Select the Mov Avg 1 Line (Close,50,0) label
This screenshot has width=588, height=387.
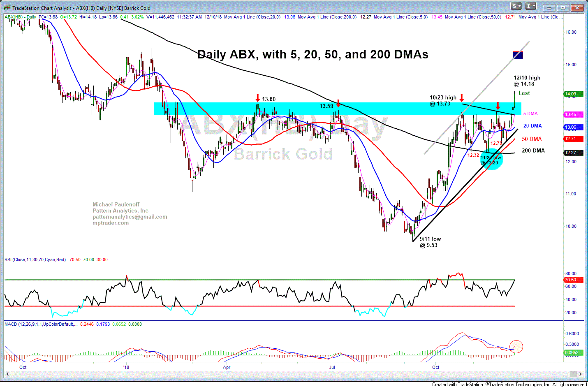click(x=473, y=17)
